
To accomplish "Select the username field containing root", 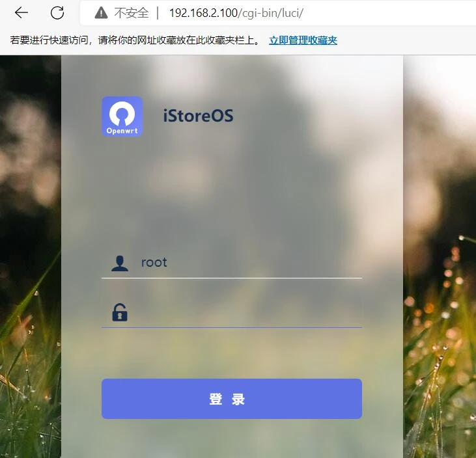I will pyautogui.click(x=247, y=263).
